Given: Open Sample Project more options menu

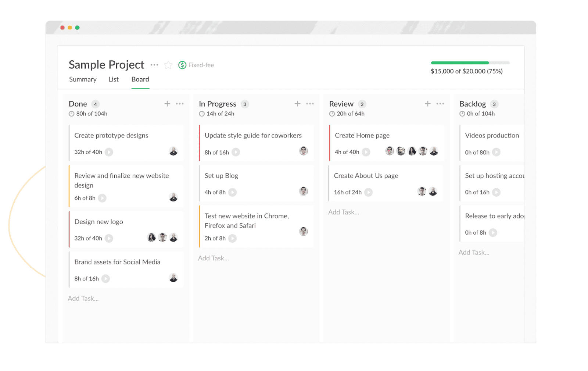Looking at the screenshot, I should click(x=154, y=65).
